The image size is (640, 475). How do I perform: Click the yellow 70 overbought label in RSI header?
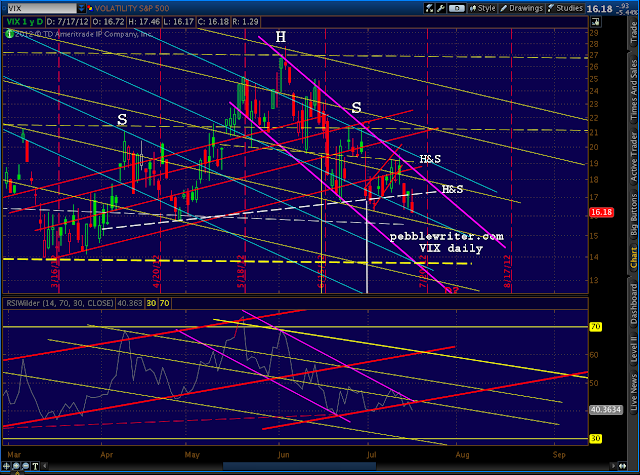pos(164,303)
